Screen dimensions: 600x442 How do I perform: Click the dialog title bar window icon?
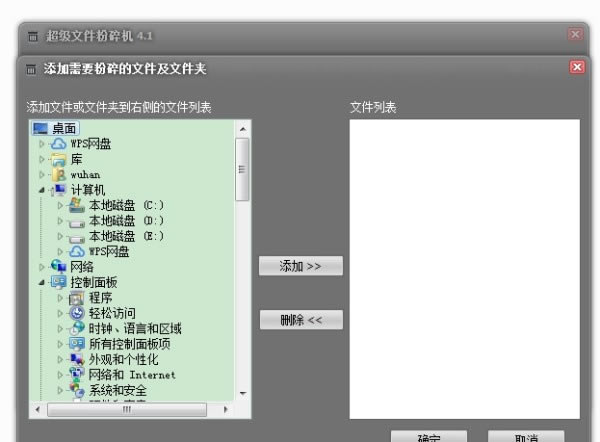coord(31,70)
